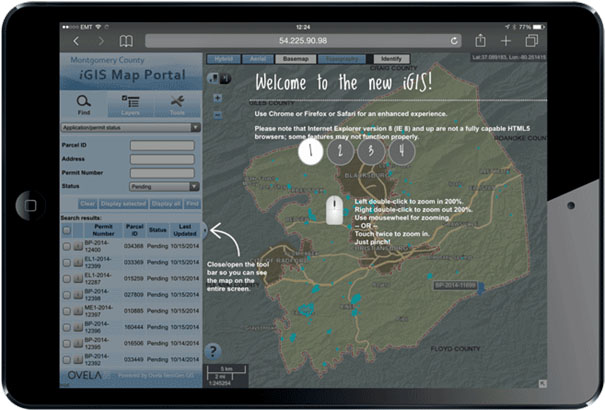The height and width of the screenshot is (410, 605).
Task: Switch to the Tools panel
Action: [x=177, y=105]
